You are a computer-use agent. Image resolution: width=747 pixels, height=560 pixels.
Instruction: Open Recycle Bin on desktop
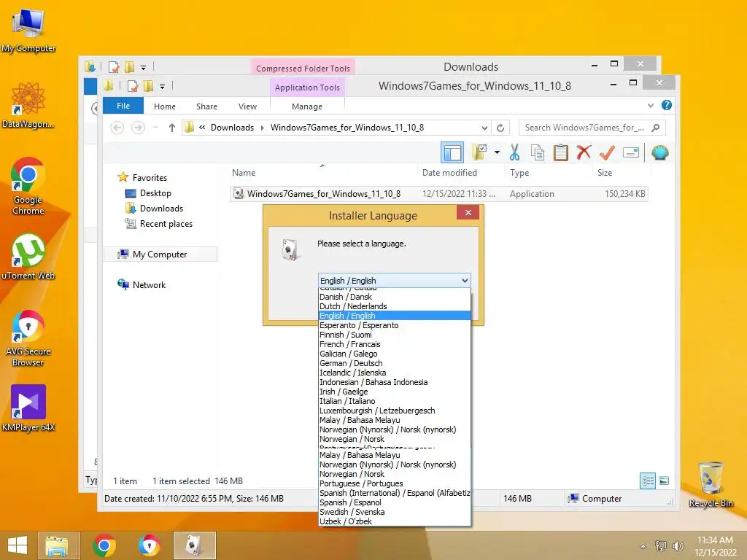pyautogui.click(x=711, y=484)
